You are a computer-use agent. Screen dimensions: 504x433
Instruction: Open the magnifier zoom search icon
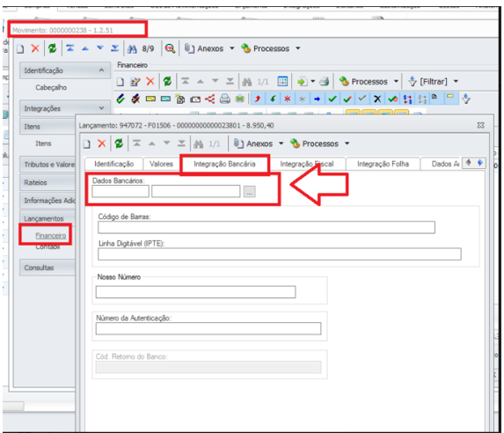tap(170, 48)
